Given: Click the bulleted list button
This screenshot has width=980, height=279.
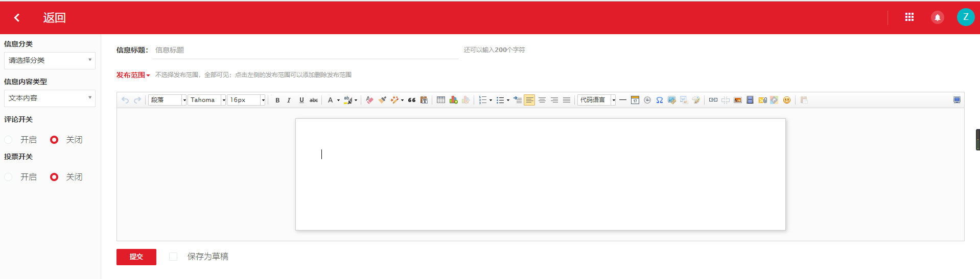Looking at the screenshot, I should [500, 100].
